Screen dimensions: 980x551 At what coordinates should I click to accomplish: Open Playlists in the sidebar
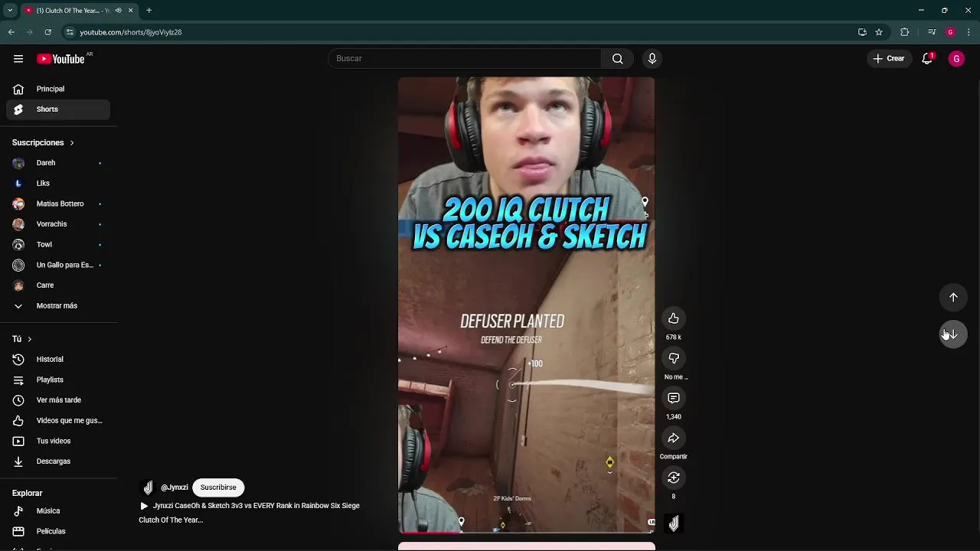click(58, 380)
